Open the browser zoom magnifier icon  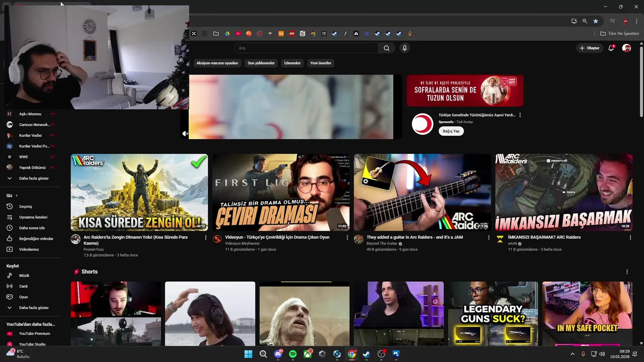(x=585, y=21)
